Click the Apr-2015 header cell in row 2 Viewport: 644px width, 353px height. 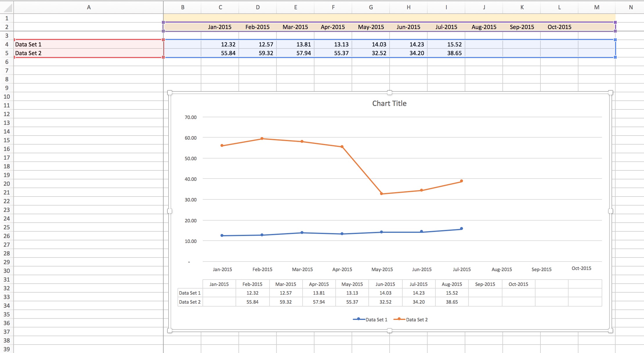pyautogui.click(x=333, y=27)
